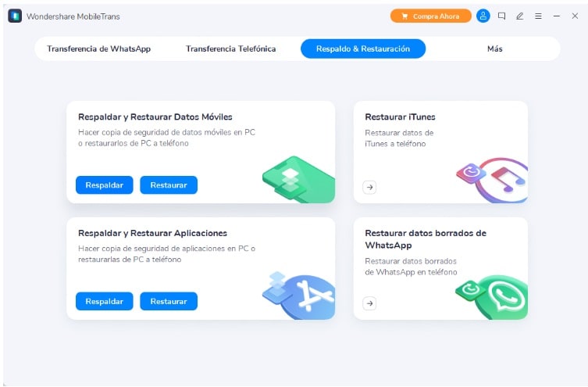Click the Compra Ahora button

[x=430, y=16]
